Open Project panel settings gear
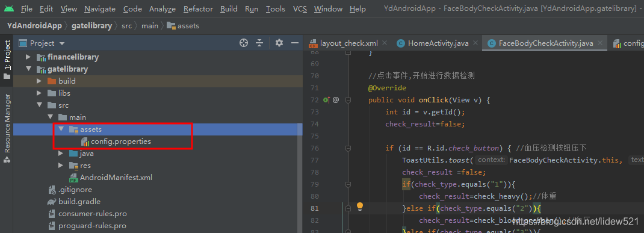This screenshot has height=233, width=644. pyautogui.click(x=279, y=43)
